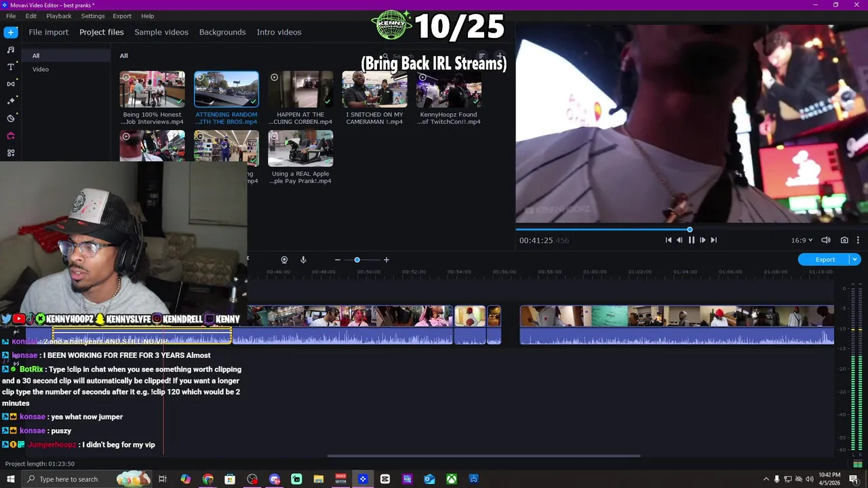
Task: Select the right video clip after timeline gap
Action: click(x=677, y=325)
